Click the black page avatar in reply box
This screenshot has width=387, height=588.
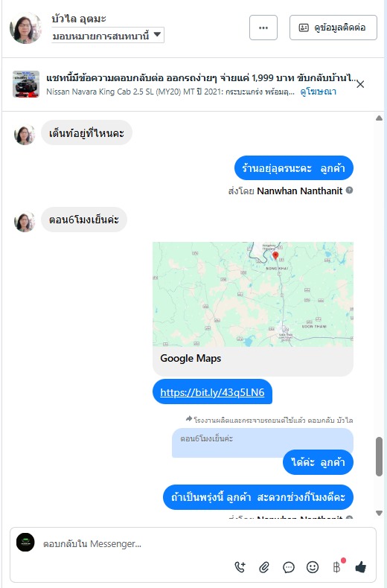[x=25, y=543]
